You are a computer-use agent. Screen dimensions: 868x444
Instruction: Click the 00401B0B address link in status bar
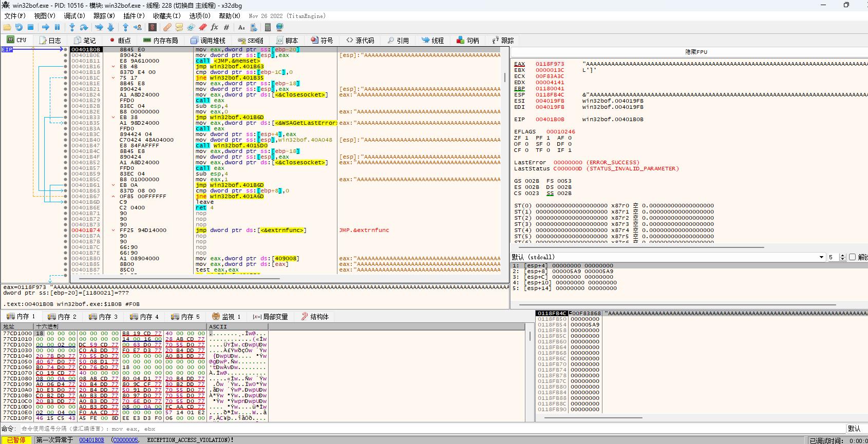[91, 440]
